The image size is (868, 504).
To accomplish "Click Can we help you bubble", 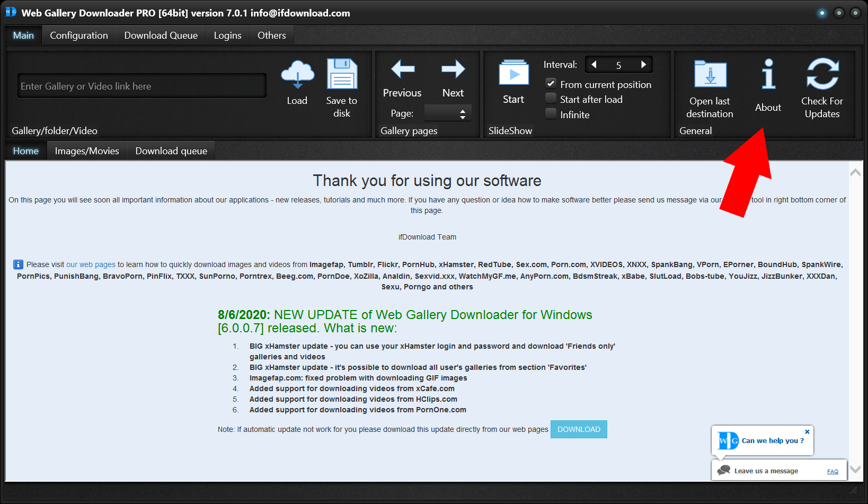I will [763, 440].
